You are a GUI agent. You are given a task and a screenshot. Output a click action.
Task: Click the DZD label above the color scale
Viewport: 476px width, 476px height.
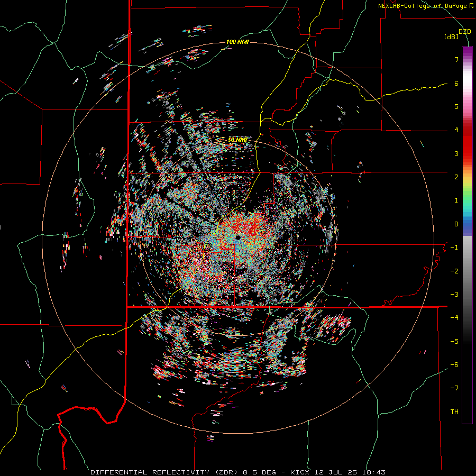tap(465, 32)
